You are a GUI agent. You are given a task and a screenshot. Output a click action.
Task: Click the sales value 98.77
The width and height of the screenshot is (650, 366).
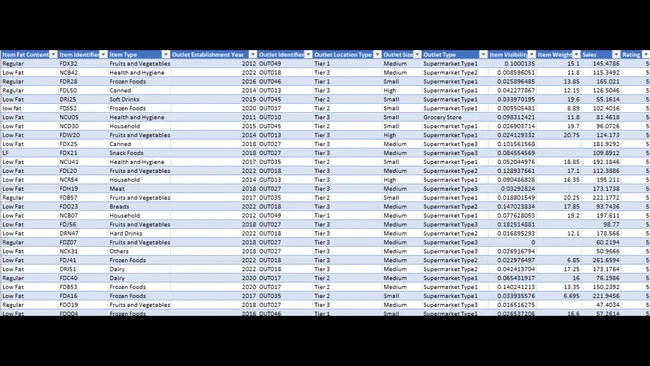[601, 225]
